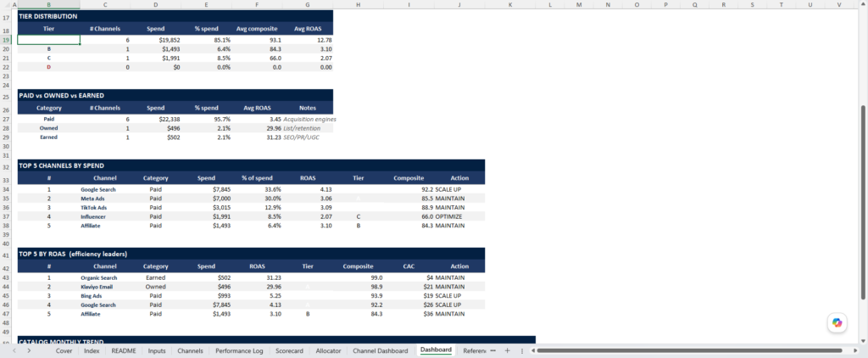This screenshot has height=358, width=868.
Task: Switch to the Channels sheet tab
Action: click(190, 351)
